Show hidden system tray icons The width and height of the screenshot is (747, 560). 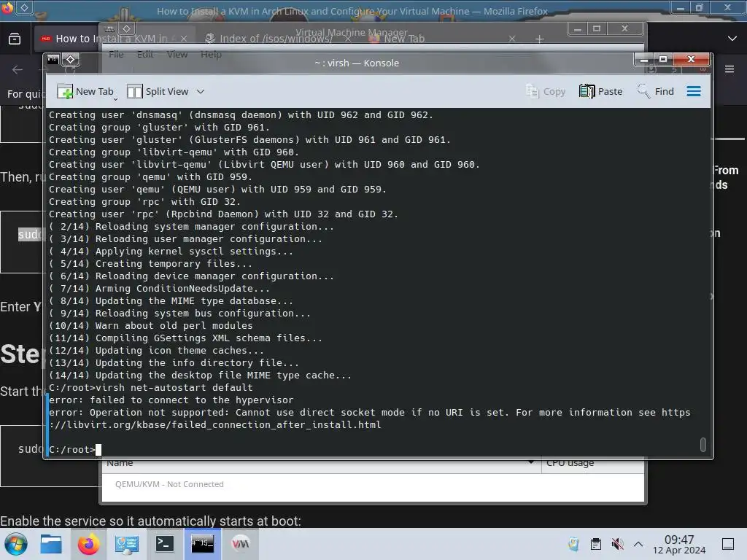[x=638, y=544]
